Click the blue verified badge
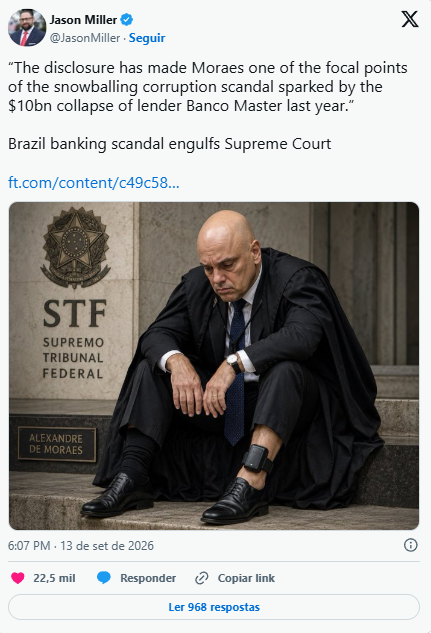The height and width of the screenshot is (633, 431). [128, 19]
